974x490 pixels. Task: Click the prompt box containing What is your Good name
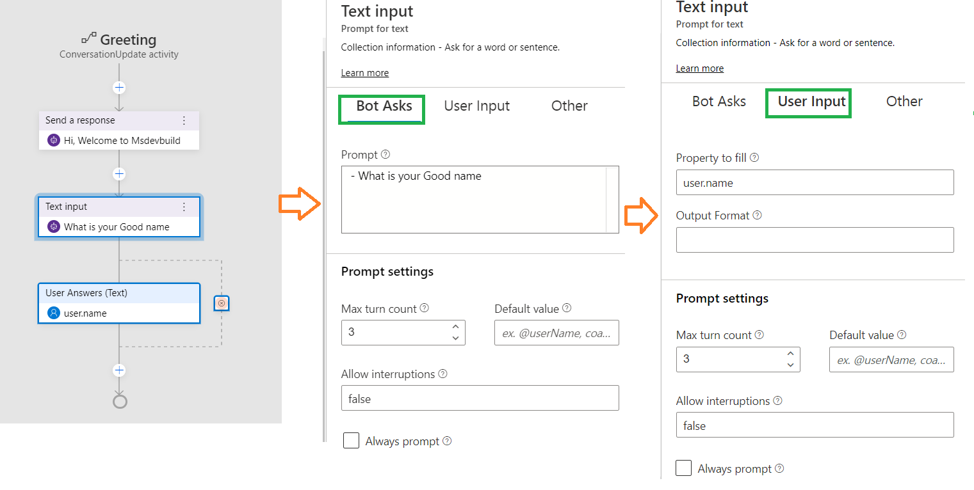click(x=480, y=199)
